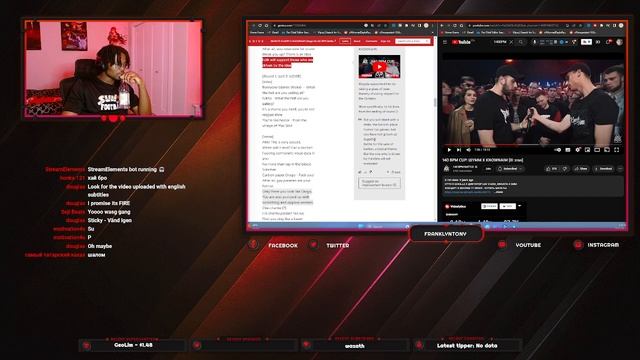Click FRANKLVNTONY name badge
640x360 pixels.
[x=445, y=234]
